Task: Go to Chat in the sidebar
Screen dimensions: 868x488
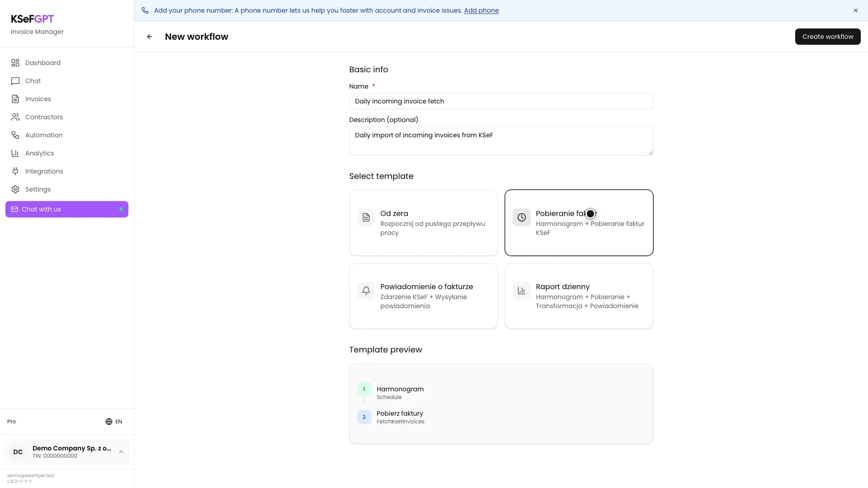Action: point(67,81)
